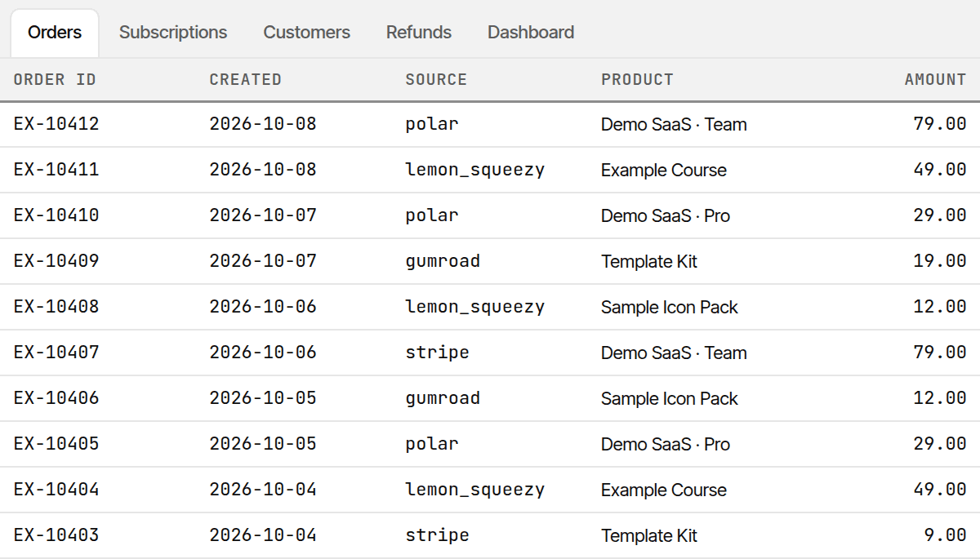The height and width of the screenshot is (559, 980).
Task: Click lemon_squeezy source in row EX-10408
Action: [475, 307]
